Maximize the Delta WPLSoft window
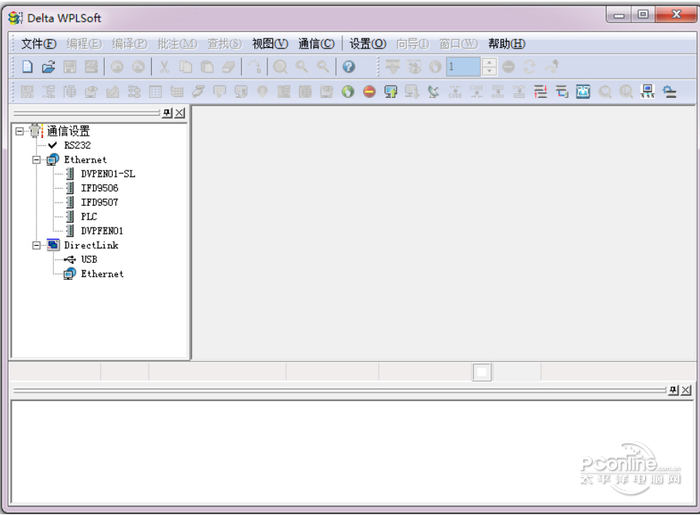This screenshot has height=515, width=700. (643, 14)
